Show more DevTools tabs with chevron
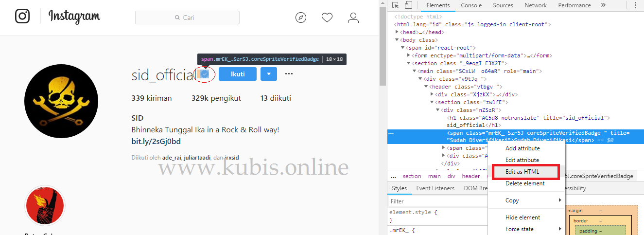644x235 pixels. pos(603,5)
